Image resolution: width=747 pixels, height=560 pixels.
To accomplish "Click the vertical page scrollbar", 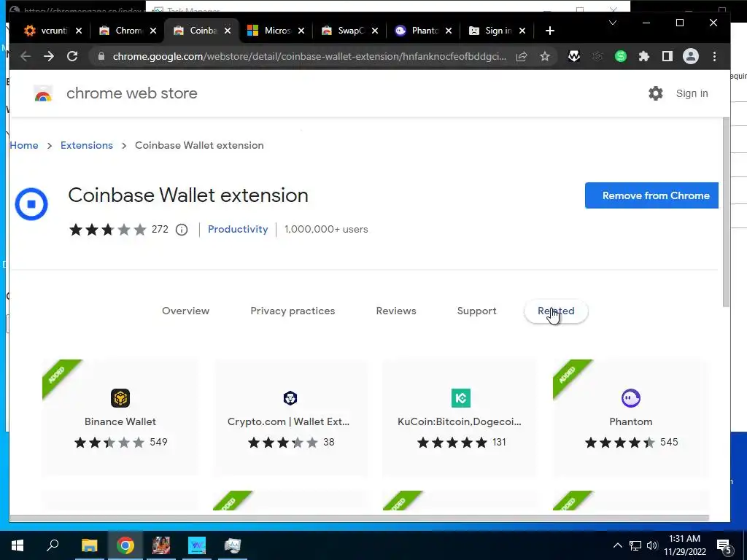I will tap(726, 212).
